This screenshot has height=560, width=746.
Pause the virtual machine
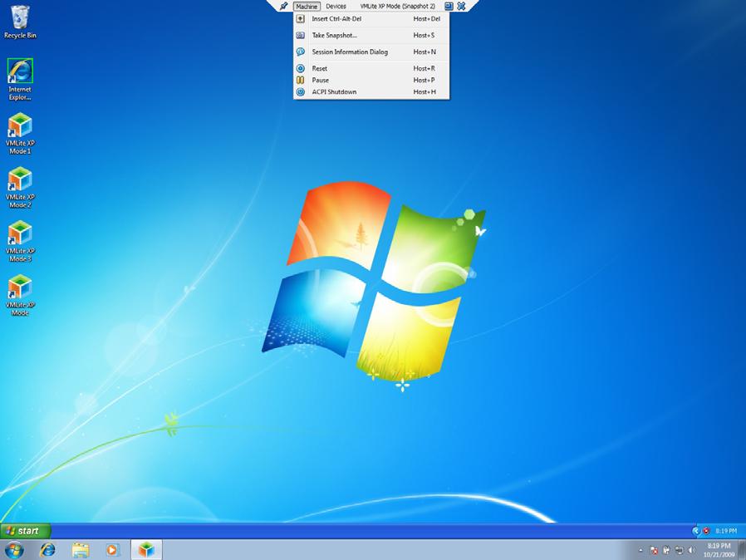tap(321, 80)
